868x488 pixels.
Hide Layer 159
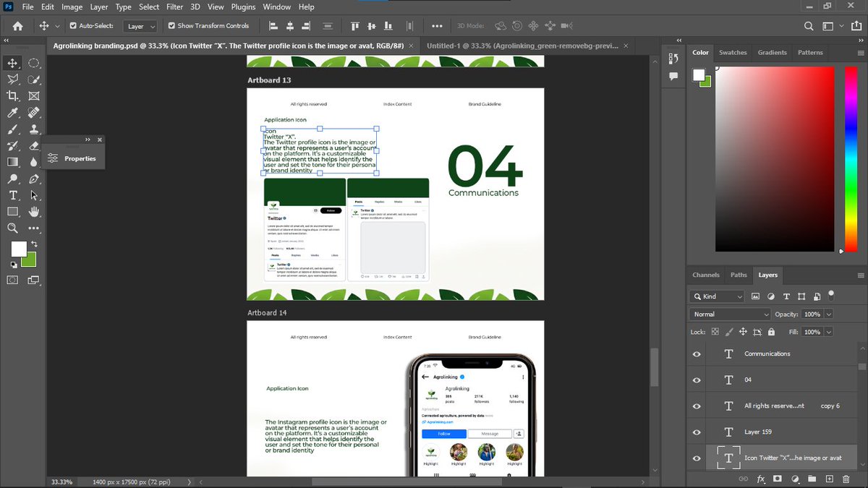click(x=697, y=432)
